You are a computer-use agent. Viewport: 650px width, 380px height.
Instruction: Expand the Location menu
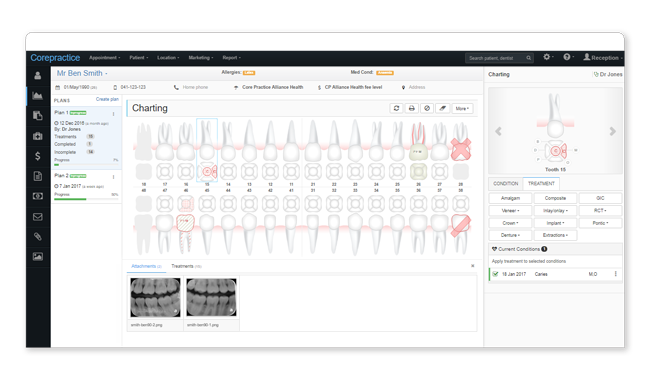coord(168,58)
